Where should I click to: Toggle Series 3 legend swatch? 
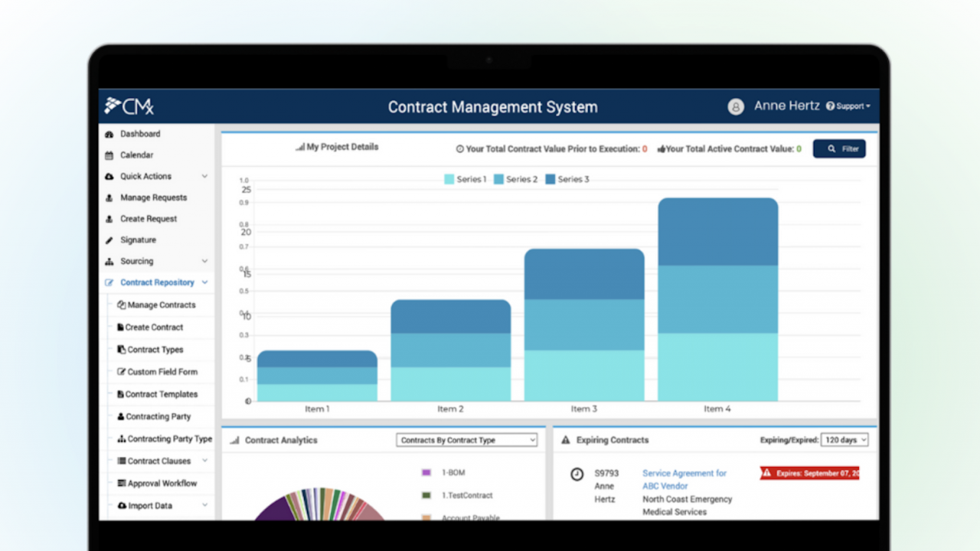point(550,179)
